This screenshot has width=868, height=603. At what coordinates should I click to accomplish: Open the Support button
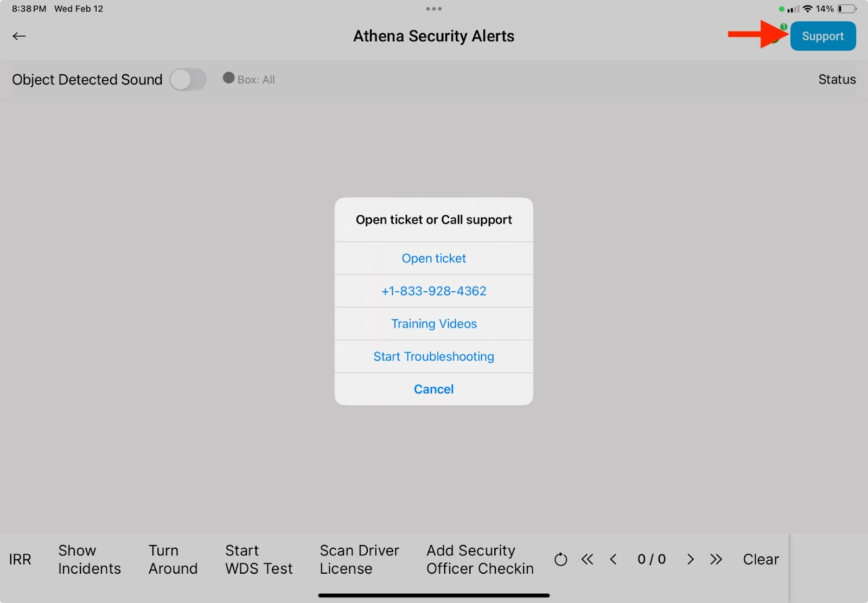(x=823, y=36)
